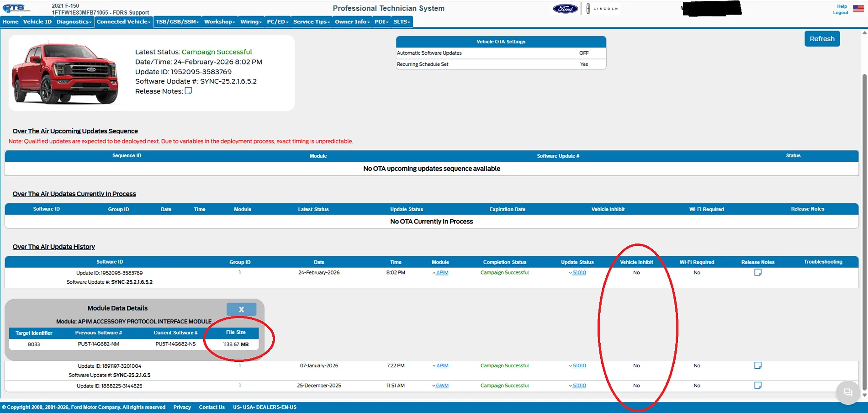Click Over The Air Updates Currently In Process heading
The image size is (868, 413).
click(x=74, y=194)
